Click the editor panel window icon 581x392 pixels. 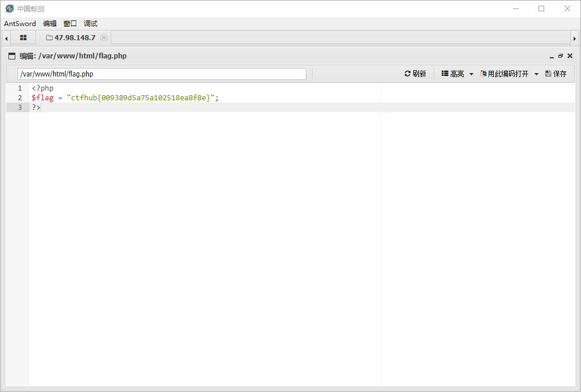click(12, 56)
